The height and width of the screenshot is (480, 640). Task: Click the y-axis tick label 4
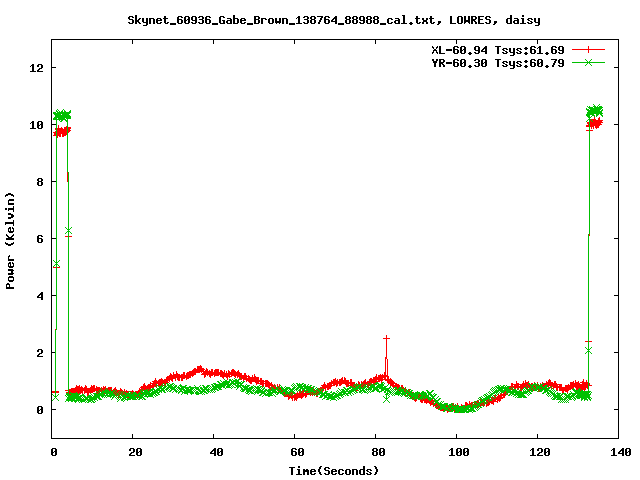(40, 296)
